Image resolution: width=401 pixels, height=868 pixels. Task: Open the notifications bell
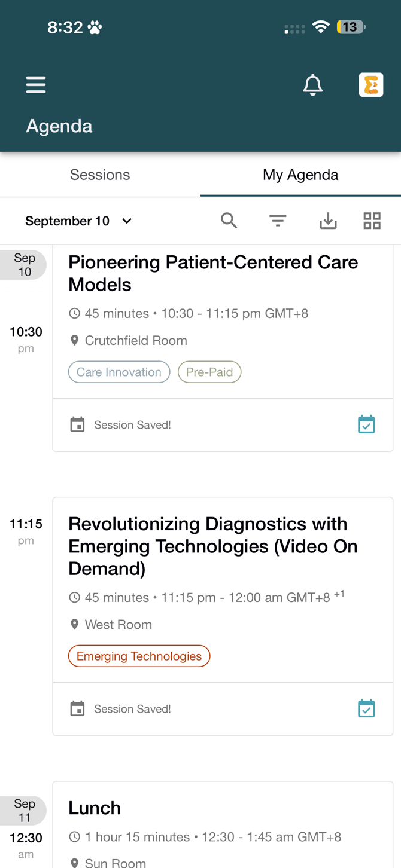[312, 85]
